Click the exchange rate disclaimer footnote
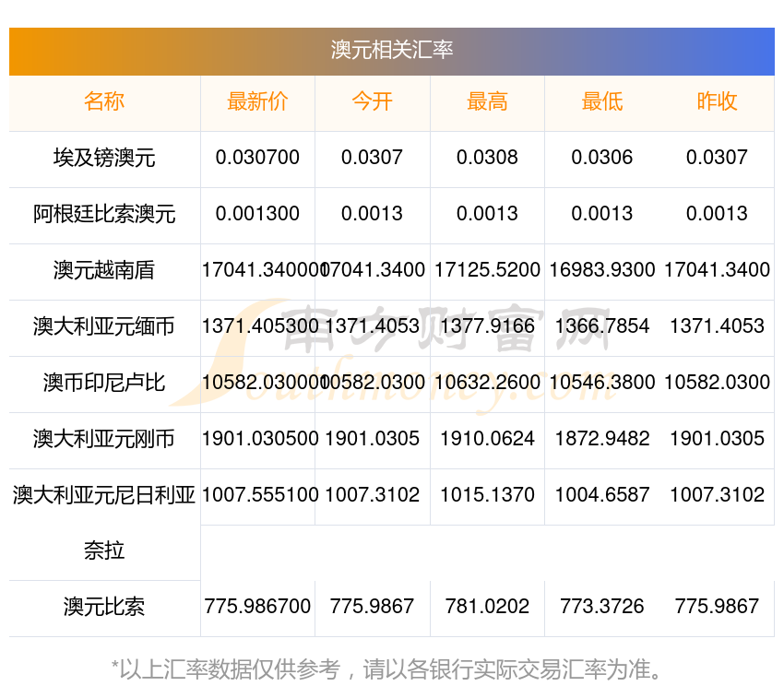Viewport: 784px width, 698px height. tap(386, 669)
